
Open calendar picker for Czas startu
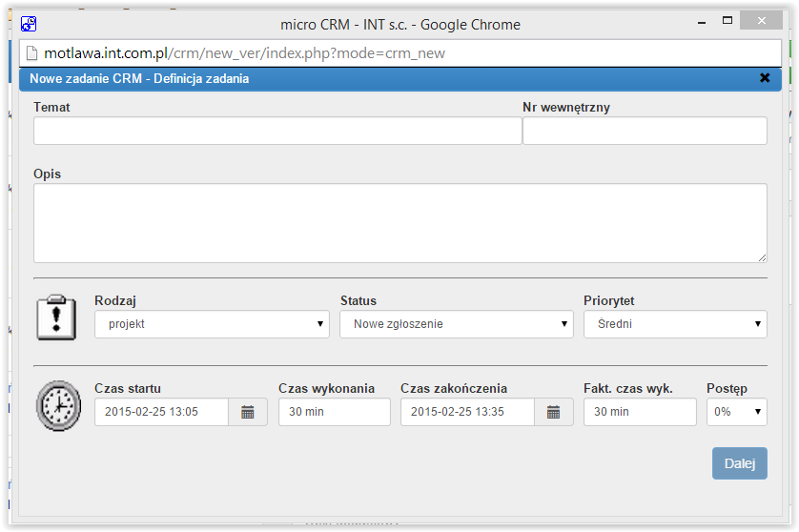pos(248,412)
